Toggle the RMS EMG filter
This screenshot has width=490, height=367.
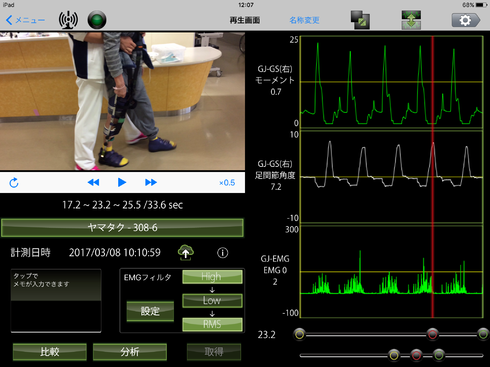pos(212,324)
